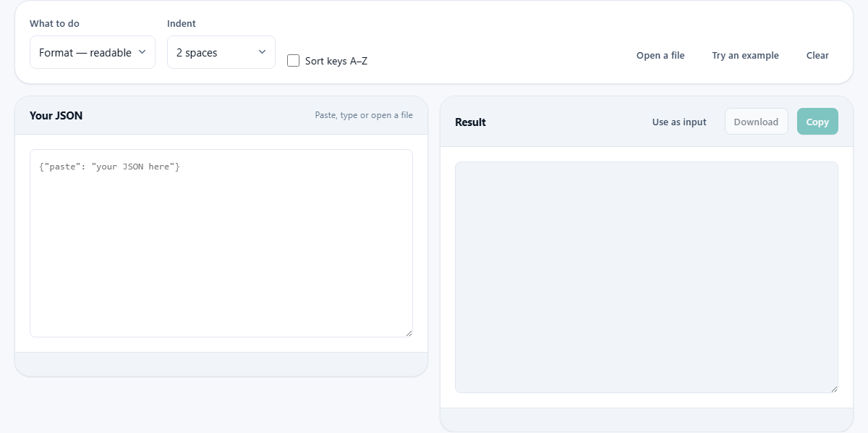Click inside the Result output area
This screenshot has height=433, width=868.
pyautogui.click(x=647, y=277)
